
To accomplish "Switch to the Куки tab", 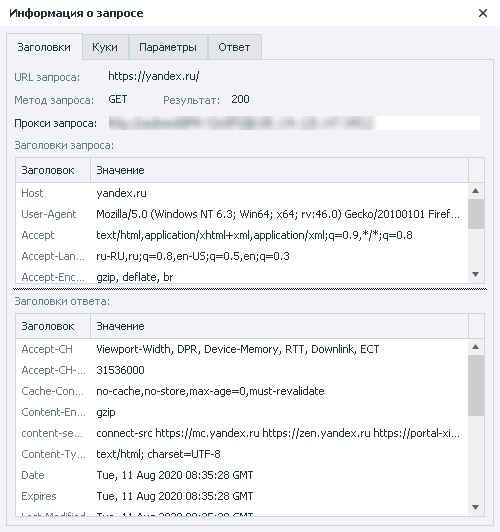I will click(105, 47).
